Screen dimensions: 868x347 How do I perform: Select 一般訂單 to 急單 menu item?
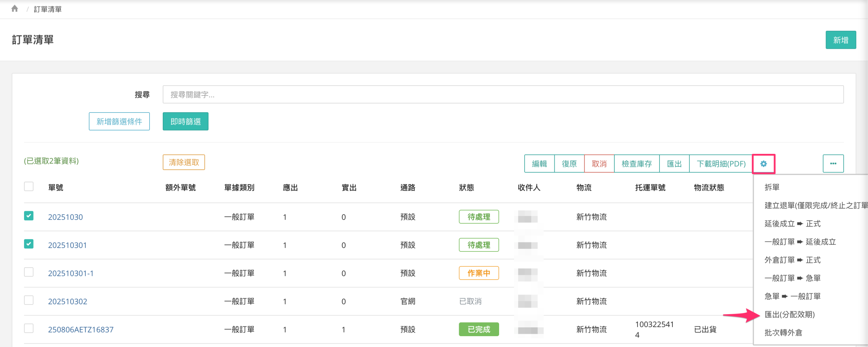tap(792, 278)
